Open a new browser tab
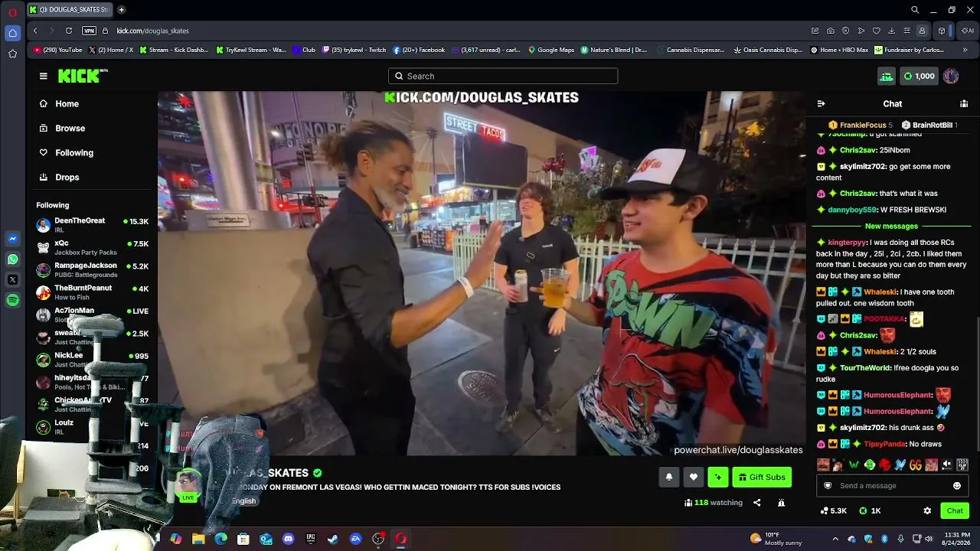The height and width of the screenshot is (551, 980). (x=121, y=9)
